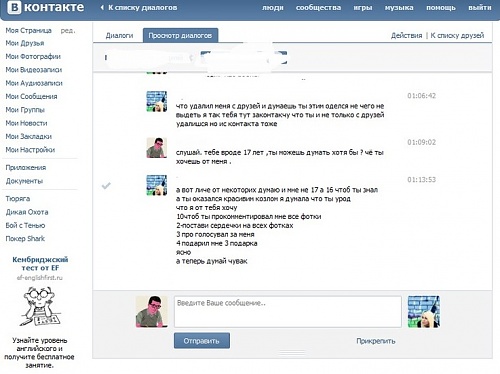Click the cartoon student ad image

pyautogui.click(x=40, y=307)
